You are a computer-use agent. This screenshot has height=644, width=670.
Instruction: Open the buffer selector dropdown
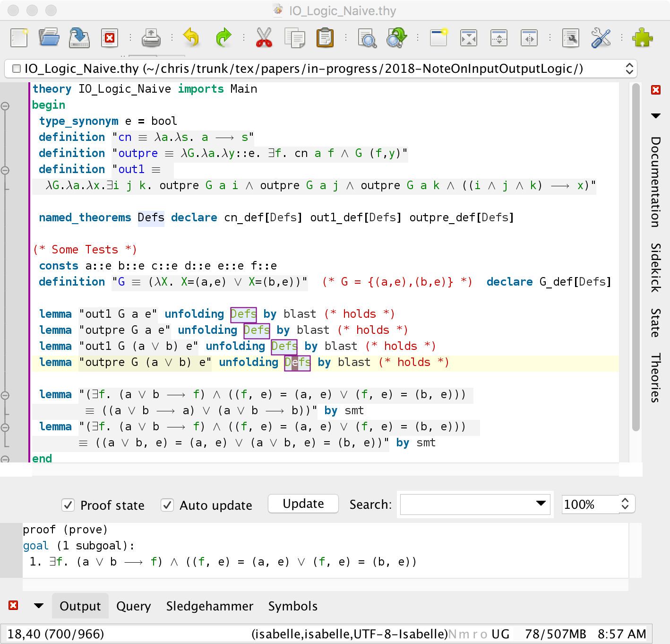pyautogui.click(x=629, y=69)
